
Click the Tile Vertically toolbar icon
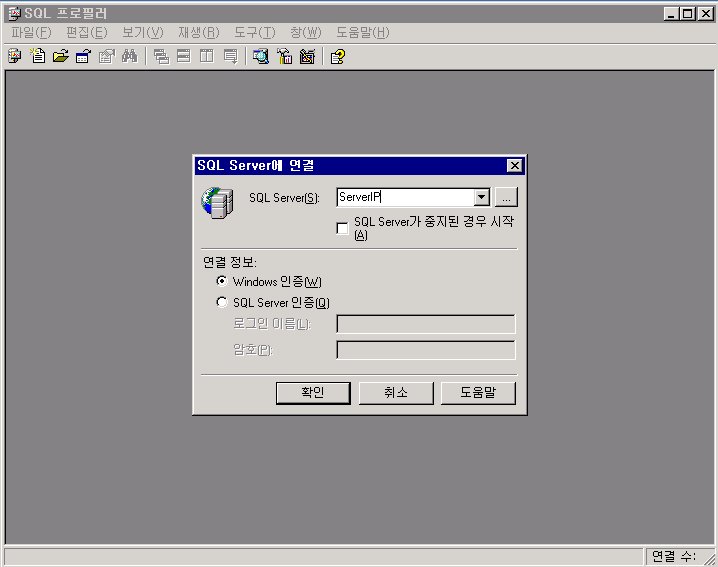click(207, 56)
